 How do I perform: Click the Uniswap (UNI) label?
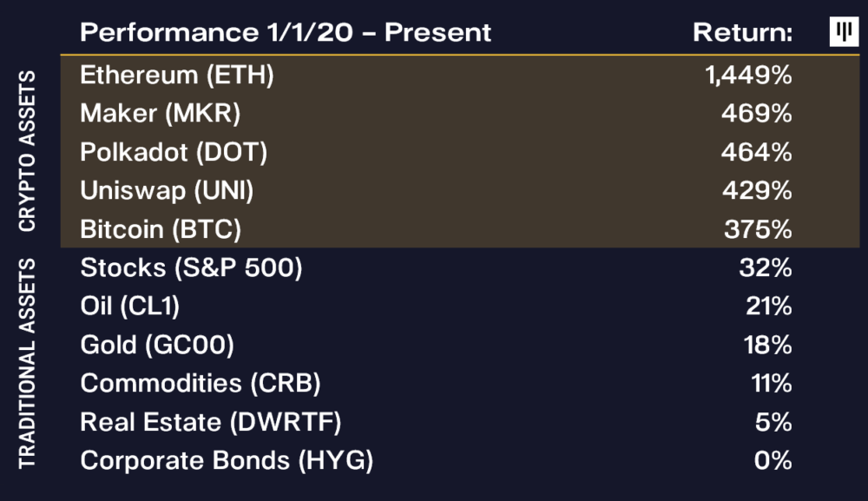coord(167,190)
